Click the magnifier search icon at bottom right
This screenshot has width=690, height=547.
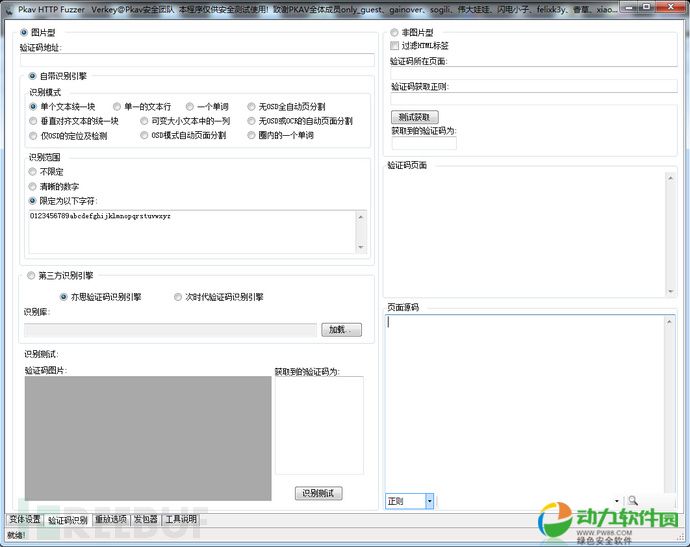click(633, 500)
